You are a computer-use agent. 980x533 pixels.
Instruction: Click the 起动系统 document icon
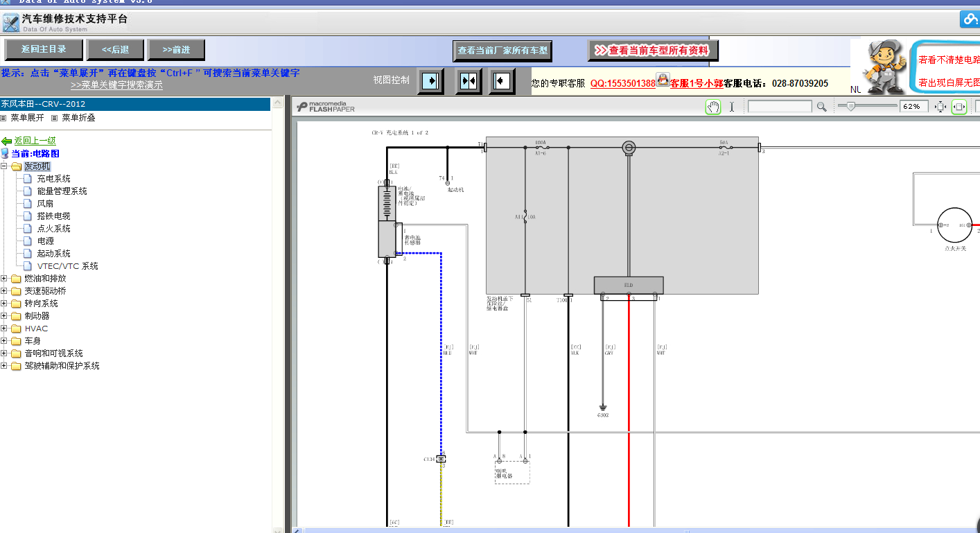28,254
